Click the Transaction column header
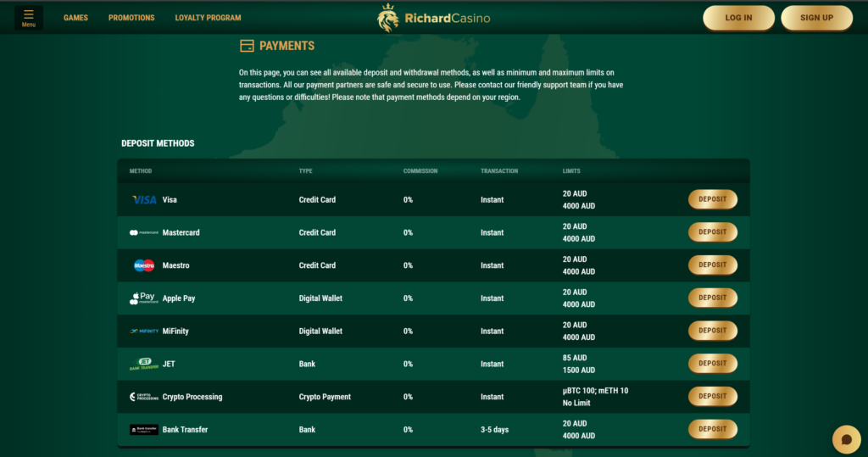 click(x=499, y=171)
